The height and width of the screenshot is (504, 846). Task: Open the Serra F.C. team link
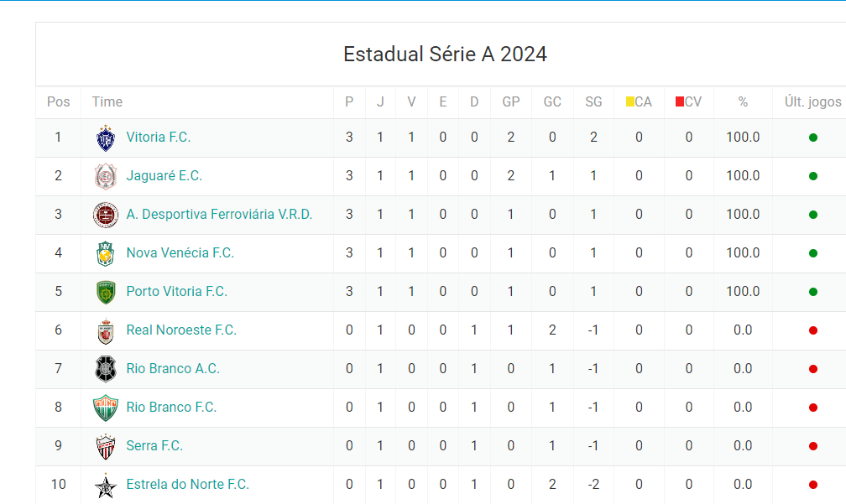tap(154, 445)
